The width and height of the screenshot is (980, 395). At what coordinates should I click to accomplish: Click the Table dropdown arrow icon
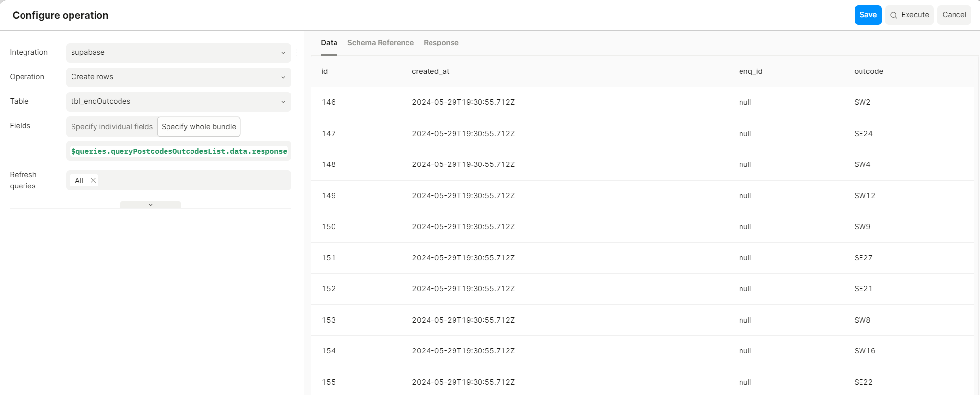pyautogui.click(x=283, y=102)
